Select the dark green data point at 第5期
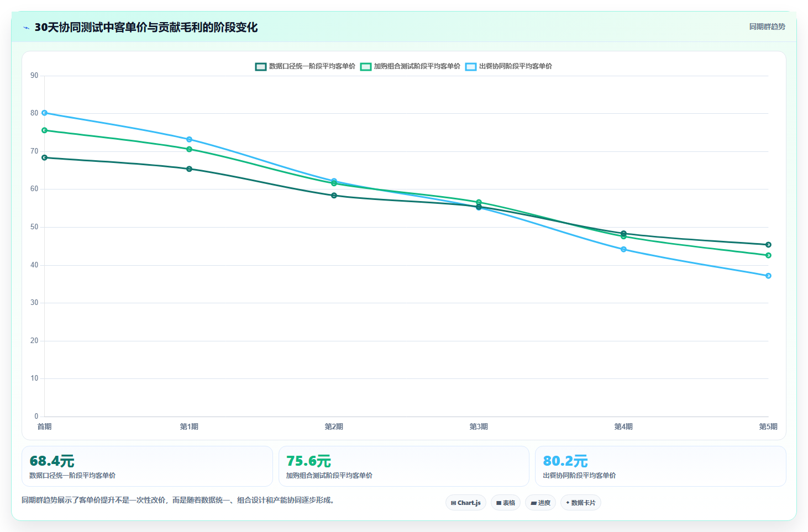808x532 pixels. 768,245
